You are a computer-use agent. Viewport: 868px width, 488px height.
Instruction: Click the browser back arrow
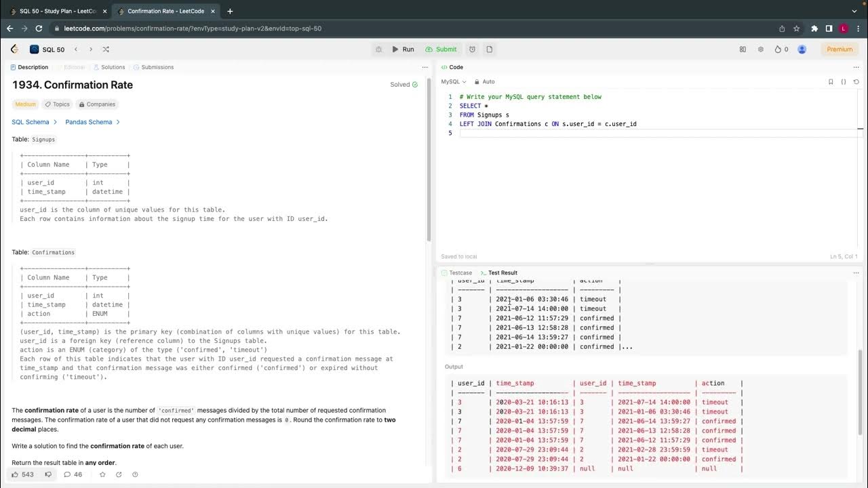coord(9,28)
